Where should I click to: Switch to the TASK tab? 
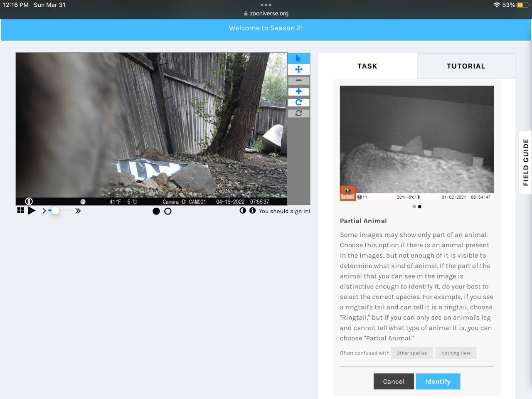pos(367,66)
